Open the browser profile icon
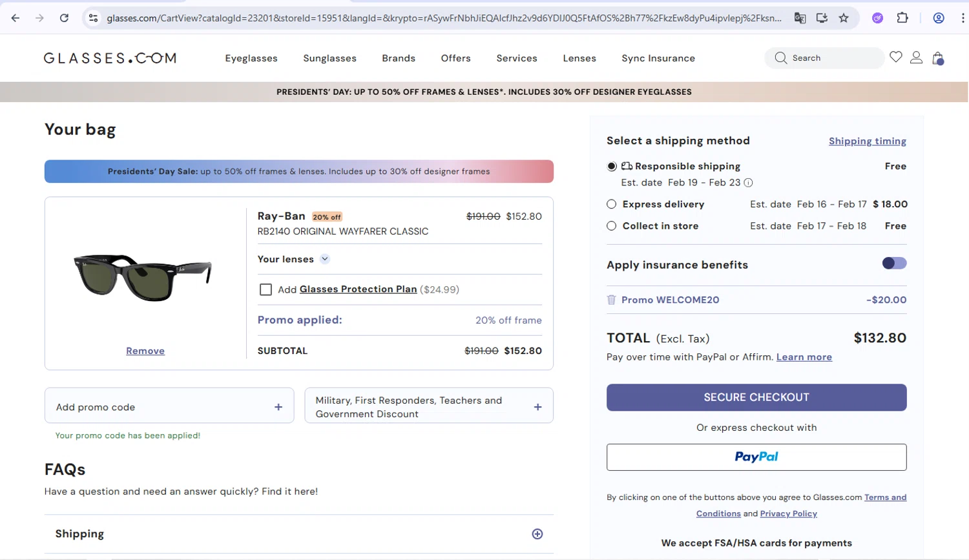 coord(939,18)
